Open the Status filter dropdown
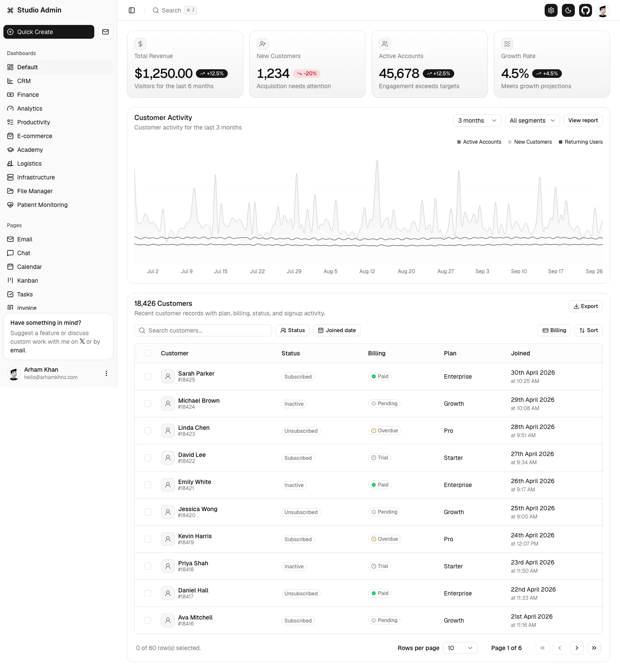The image size is (620, 672). click(x=292, y=330)
